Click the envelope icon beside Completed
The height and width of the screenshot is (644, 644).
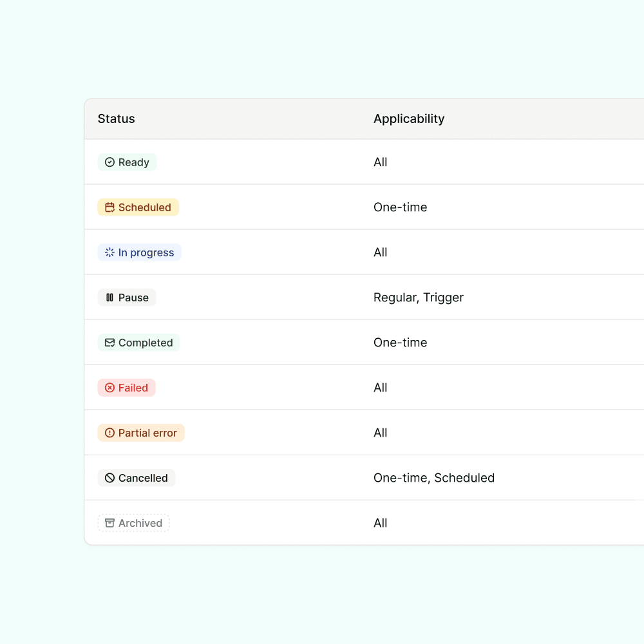coord(109,343)
